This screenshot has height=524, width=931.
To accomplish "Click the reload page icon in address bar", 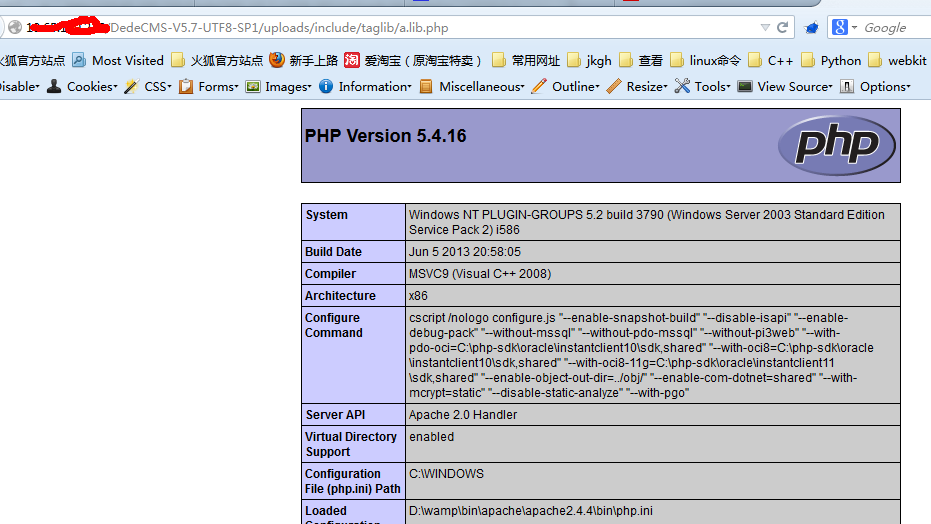I will pyautogui.click(x=783, y=27).
